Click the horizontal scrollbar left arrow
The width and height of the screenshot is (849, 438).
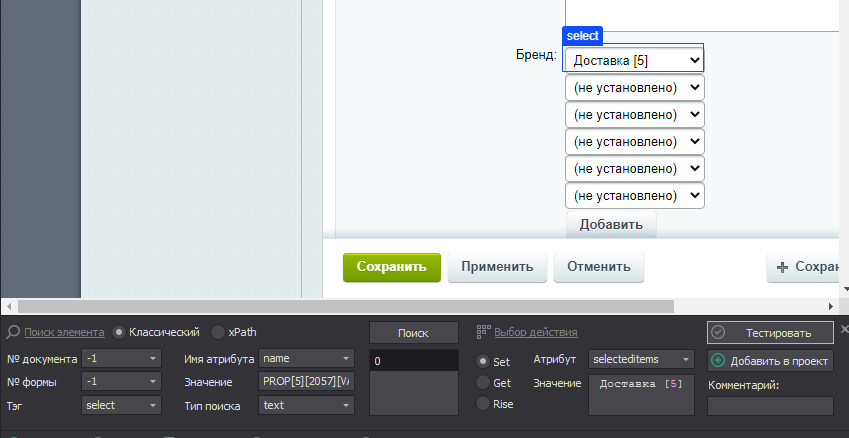click(8, 306)
